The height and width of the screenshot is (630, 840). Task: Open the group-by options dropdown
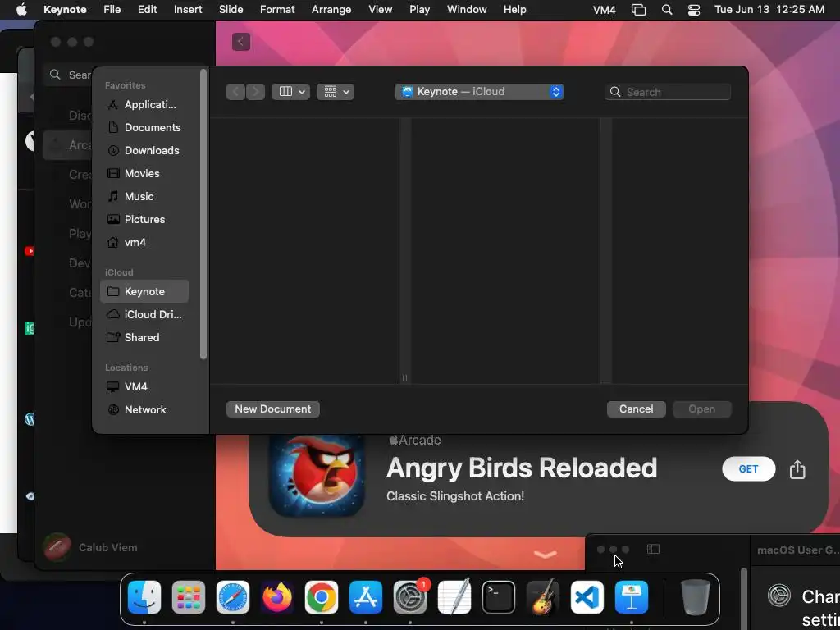pos(336,92)
